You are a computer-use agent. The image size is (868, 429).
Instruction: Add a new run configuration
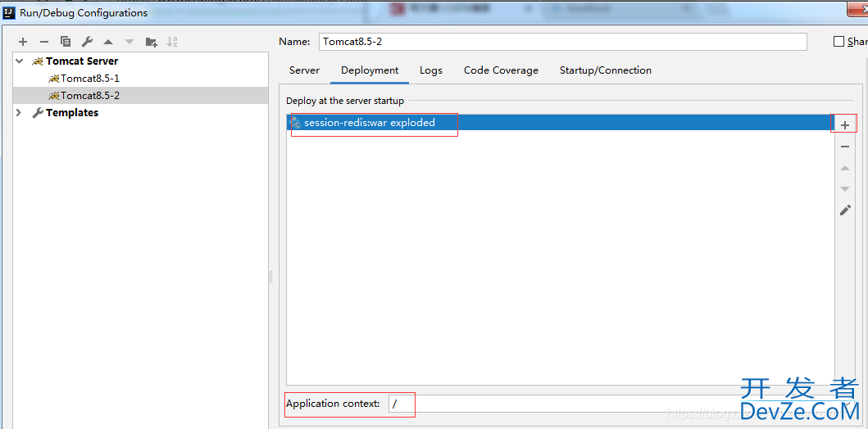pos(23,42)
